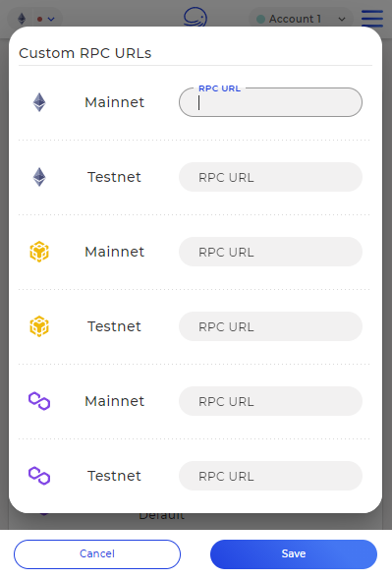The width and height of the screenshot is (392, 579).
Task: Open the hamburger menu icon
Action: pyautogui.click(x=372, y=18)
